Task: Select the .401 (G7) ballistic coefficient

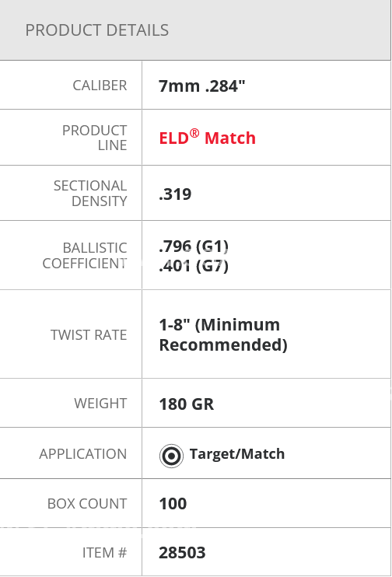Action: [194, 266]
